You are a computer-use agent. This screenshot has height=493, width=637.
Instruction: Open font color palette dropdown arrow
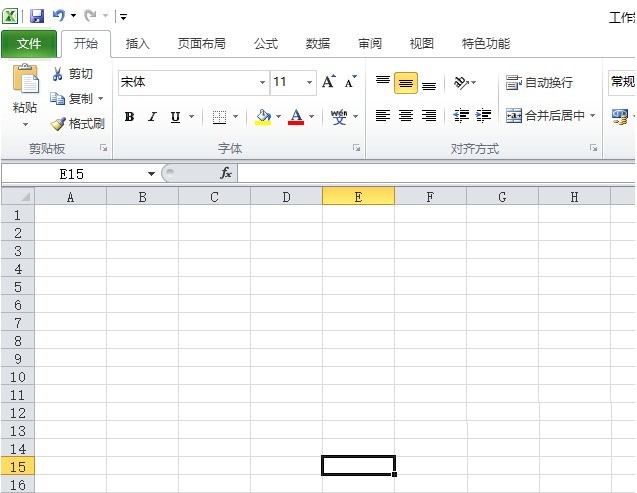pos(312,117)
